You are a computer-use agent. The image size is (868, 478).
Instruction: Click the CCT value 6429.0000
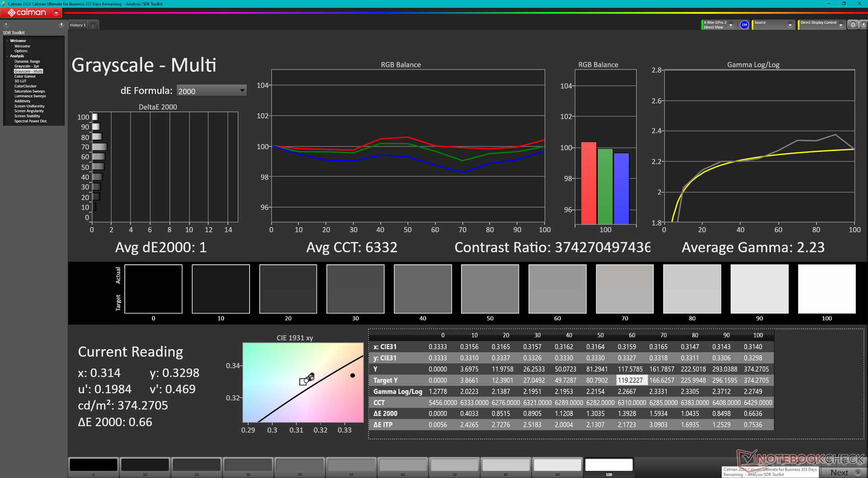click(758, 403)
